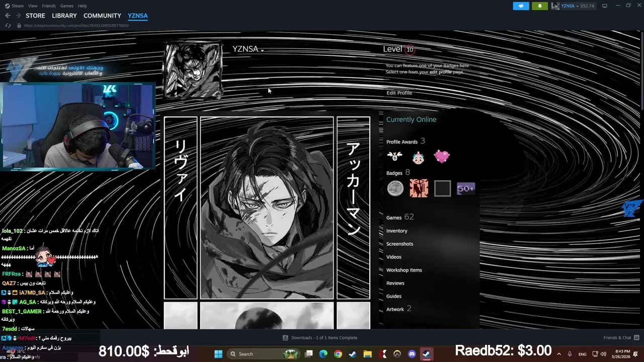Open Task View on taskbar
Image resolution: width=644 pixels, height=362 pixels.
[309, 354]
